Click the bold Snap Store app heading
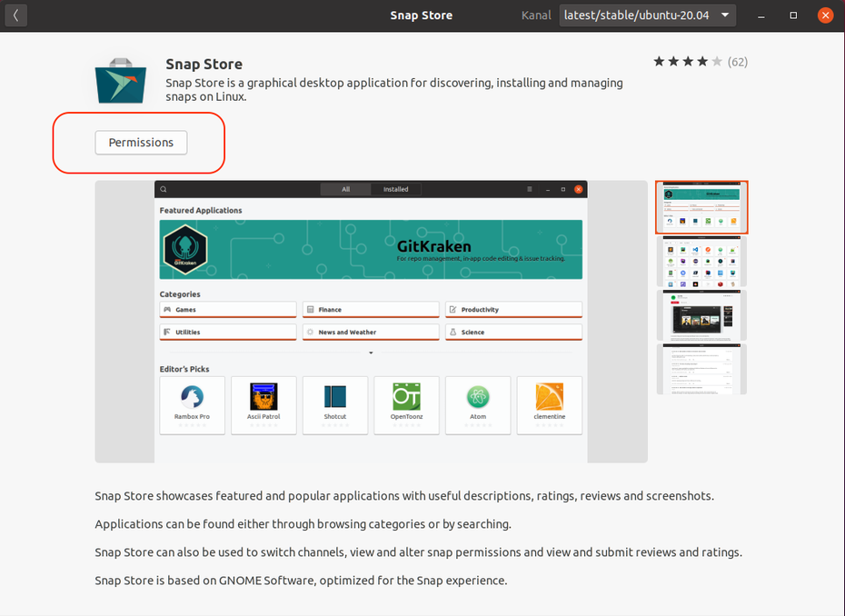 pos(204,65)
